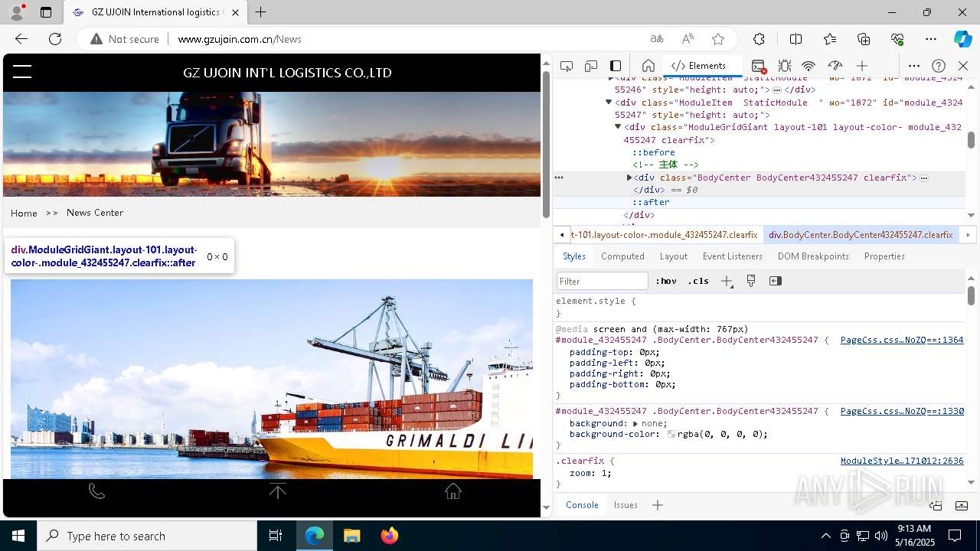
Task: Click the DevTools help question icon
Action: 939,66
